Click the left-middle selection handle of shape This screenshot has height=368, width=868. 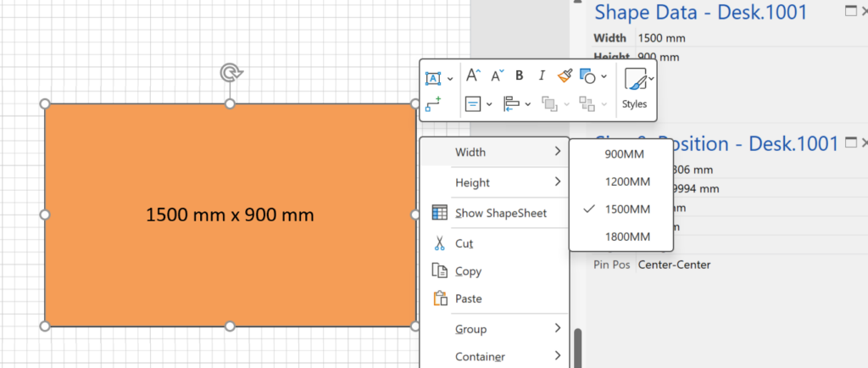pyautogui.click(x=46, y=215)
